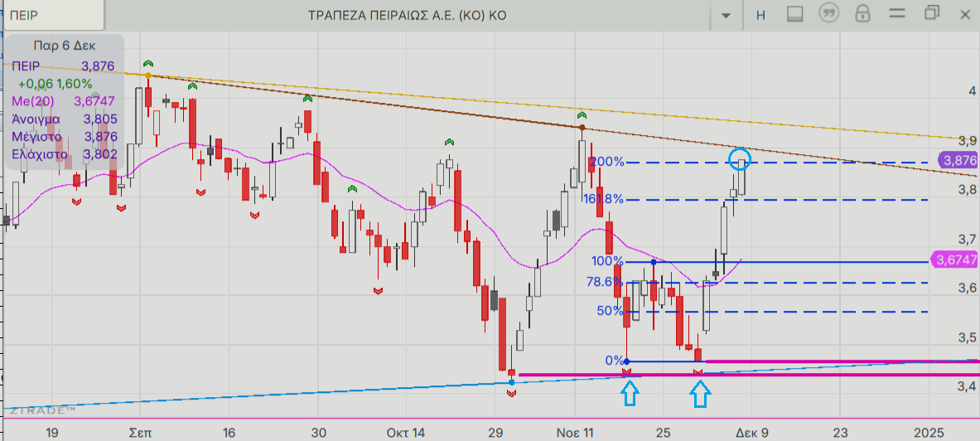The width and height of the screenshot is (980, 441).
Task: Click the quotation marks comment icon
Action: [x=828, y=14]
